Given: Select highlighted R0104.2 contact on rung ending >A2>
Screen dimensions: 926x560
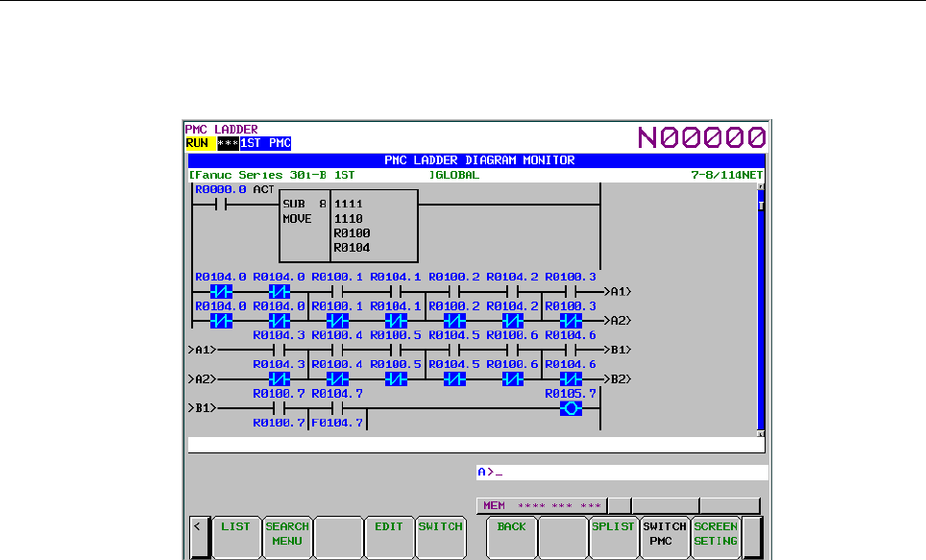Looking at the screenshot, I should point(512,321).
